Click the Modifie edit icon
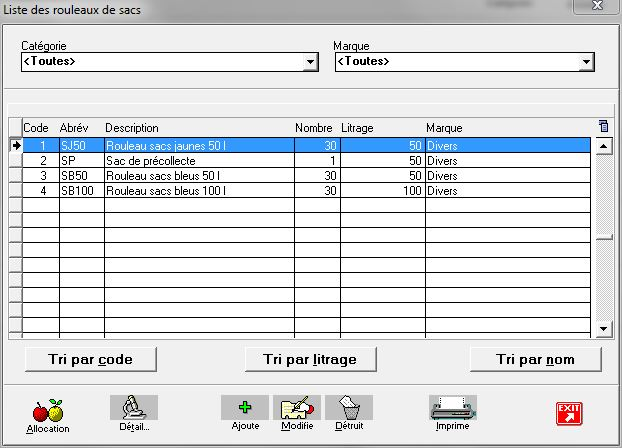 297,408
